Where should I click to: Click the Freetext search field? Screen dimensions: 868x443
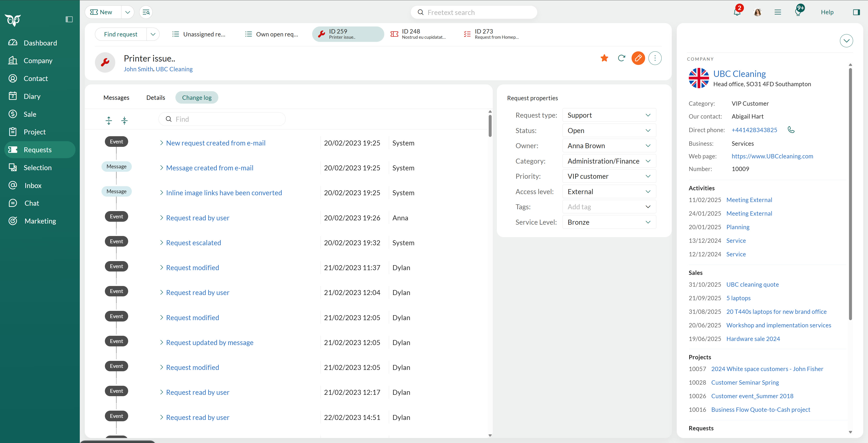click(x=474, y=12)
